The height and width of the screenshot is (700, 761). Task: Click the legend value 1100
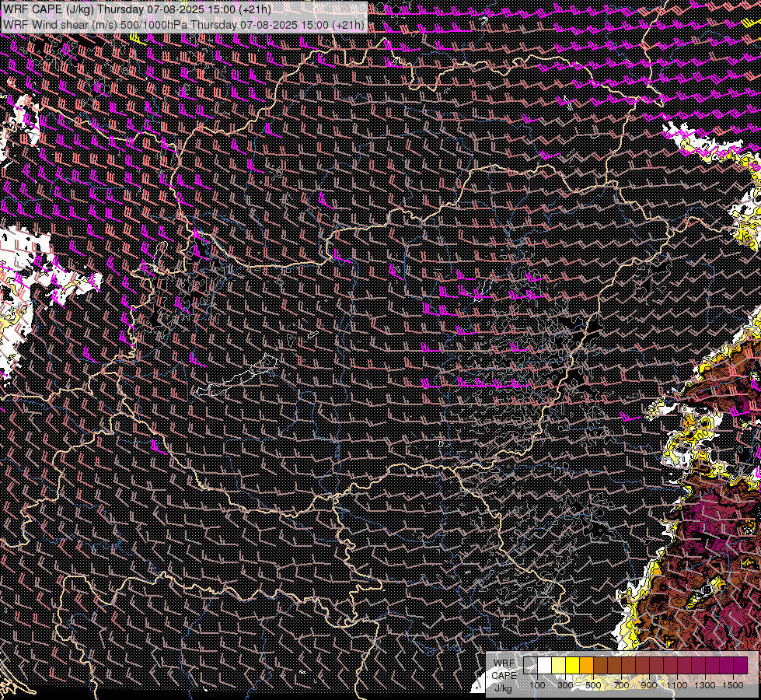(676, 685)
